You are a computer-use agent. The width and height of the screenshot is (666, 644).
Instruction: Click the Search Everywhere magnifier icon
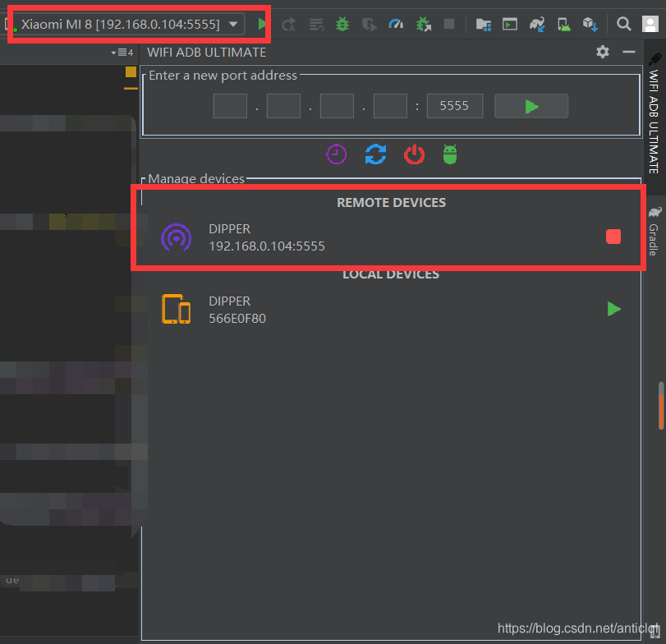click(x=623, y=24)
